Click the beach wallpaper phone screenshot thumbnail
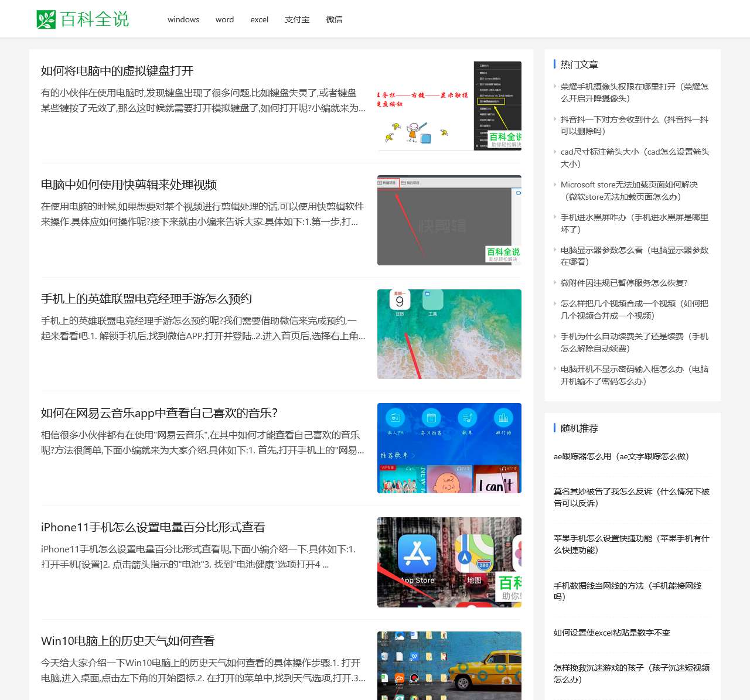750x700 pixels. pos(449,334)
